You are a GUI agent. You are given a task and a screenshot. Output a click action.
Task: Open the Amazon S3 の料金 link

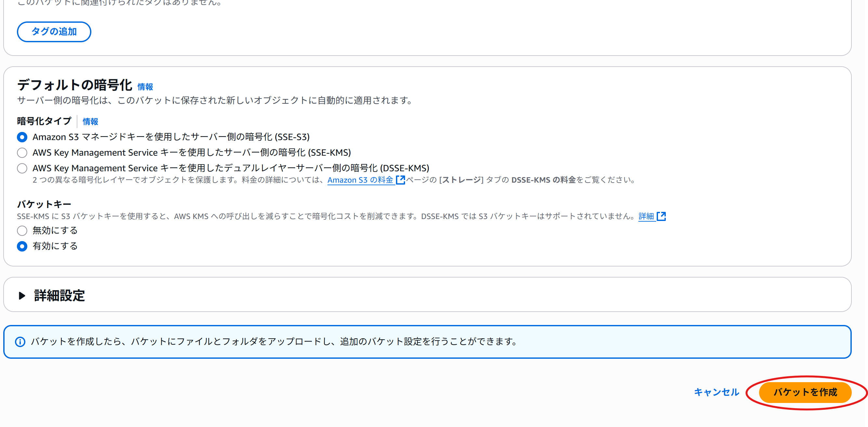[360, 180]
